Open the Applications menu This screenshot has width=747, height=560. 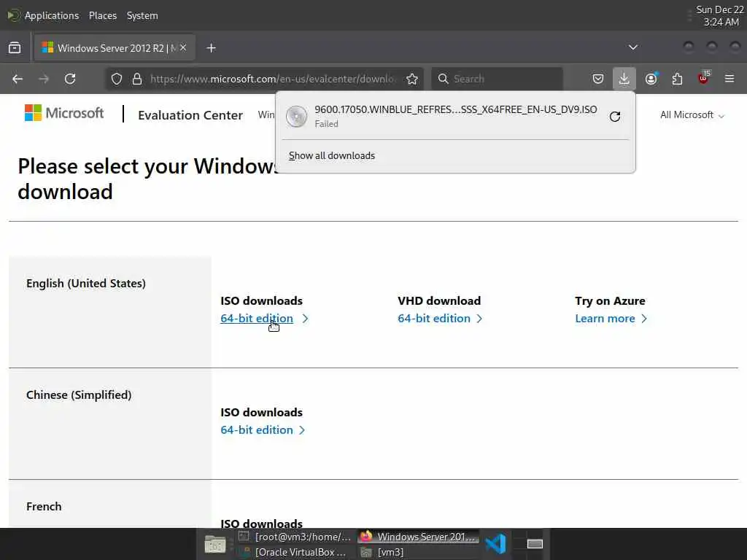coord(52,16)
